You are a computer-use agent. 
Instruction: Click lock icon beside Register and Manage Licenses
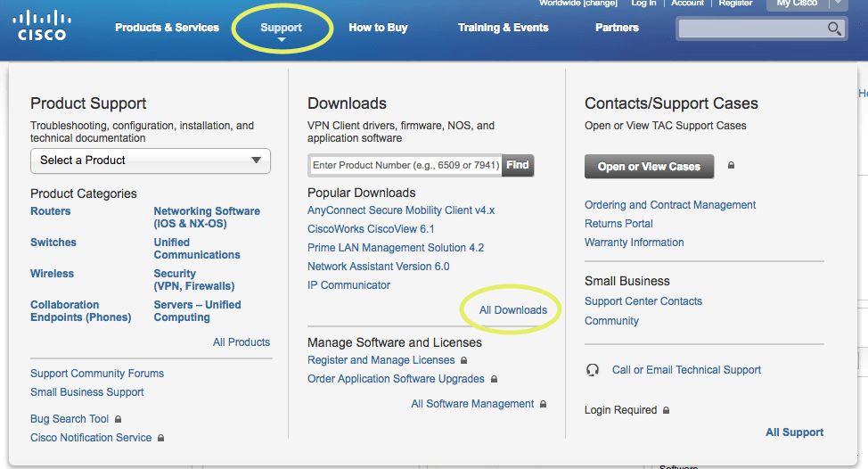tap(463, 360)
